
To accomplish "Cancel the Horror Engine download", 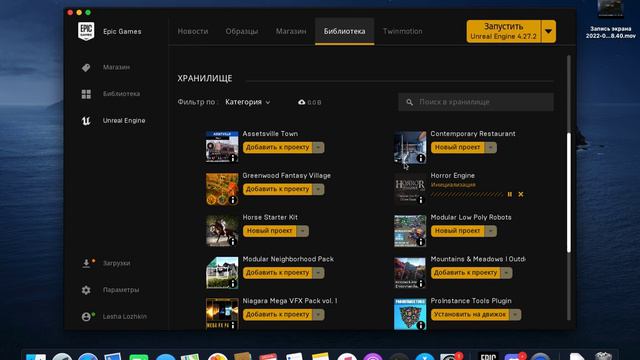I will pos(521,194).
